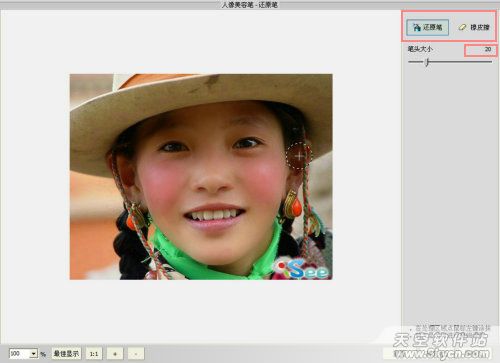
Task: Click the girl's portrait photo on the canvas
Action: coord(201,177)
